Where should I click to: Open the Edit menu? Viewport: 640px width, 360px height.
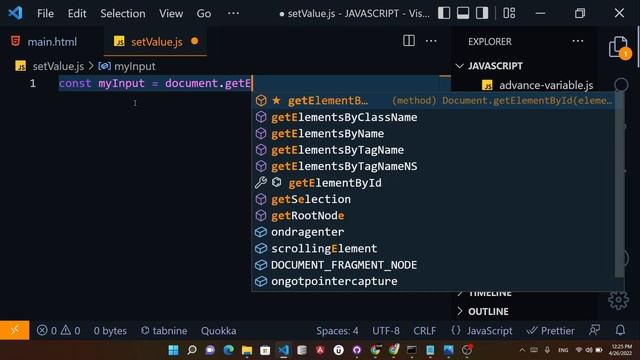coord(77,13)
